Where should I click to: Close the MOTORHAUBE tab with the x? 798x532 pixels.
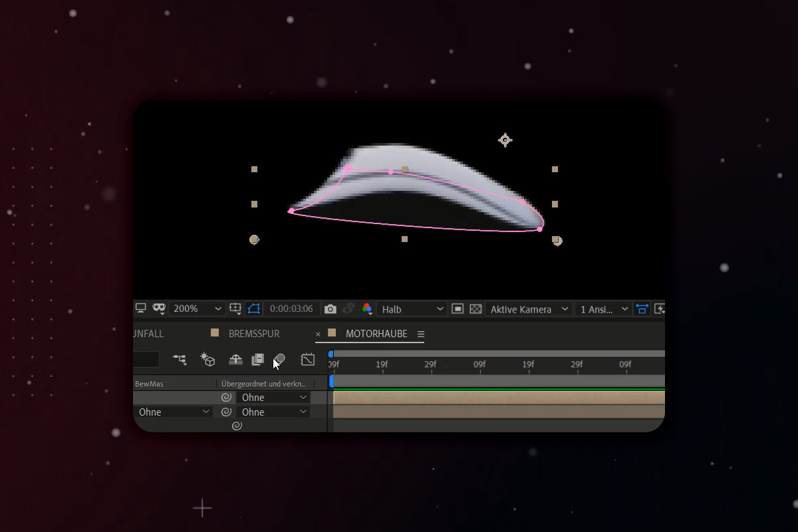click(x=318, y=334)
